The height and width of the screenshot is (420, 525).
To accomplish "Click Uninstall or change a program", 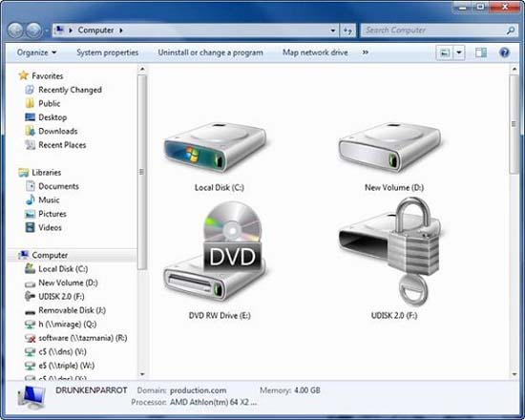I will [210, 52].
